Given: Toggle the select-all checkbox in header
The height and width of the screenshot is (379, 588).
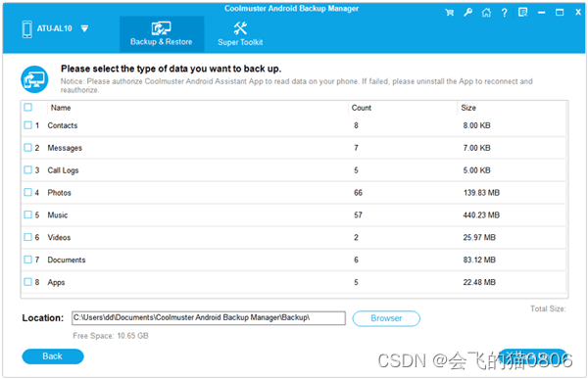Looking at the screenshot, I should (x=28, y=107).
